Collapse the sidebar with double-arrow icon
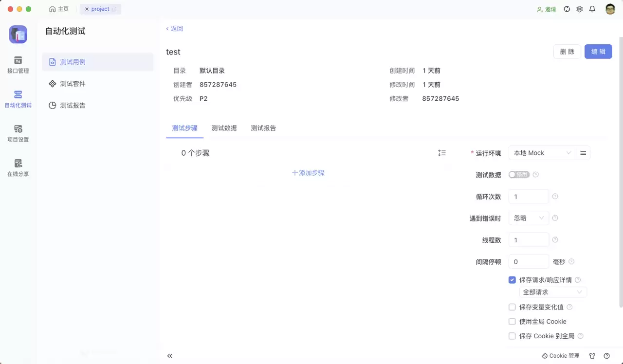The height and width of the screenshot is (364, 623). point(169,356)
